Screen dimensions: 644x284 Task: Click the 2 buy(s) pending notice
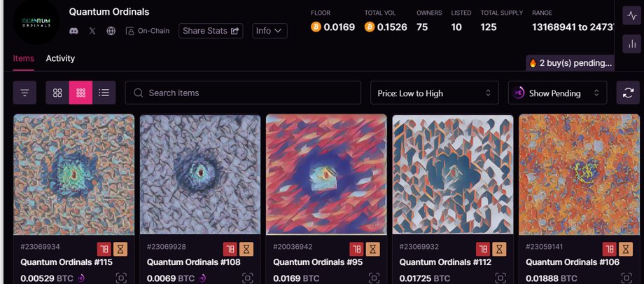570,63
